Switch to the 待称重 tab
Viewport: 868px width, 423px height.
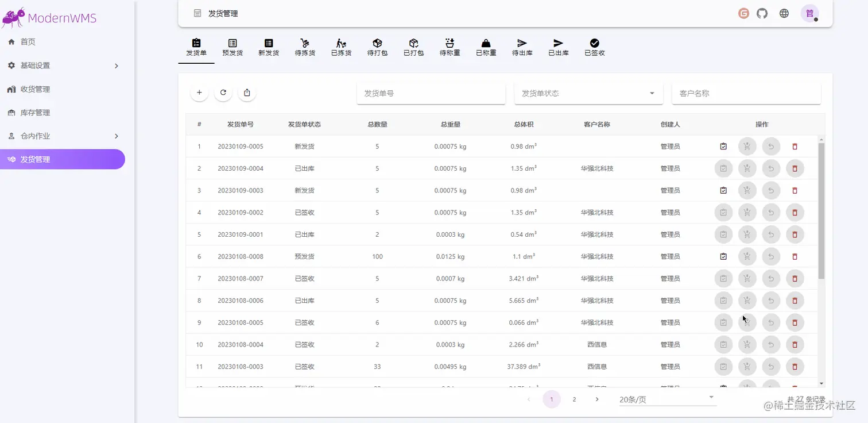click(x=449, y=48)
